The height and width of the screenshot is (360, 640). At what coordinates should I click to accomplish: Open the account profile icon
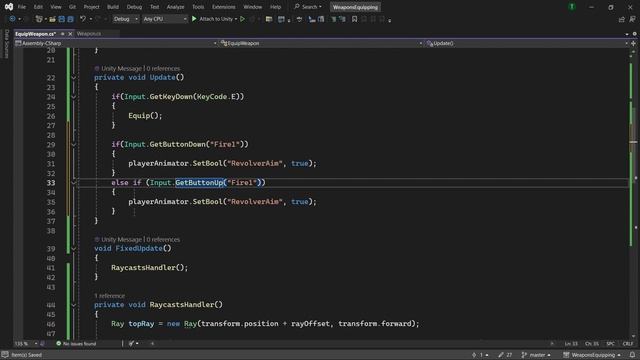click(572, 7)
